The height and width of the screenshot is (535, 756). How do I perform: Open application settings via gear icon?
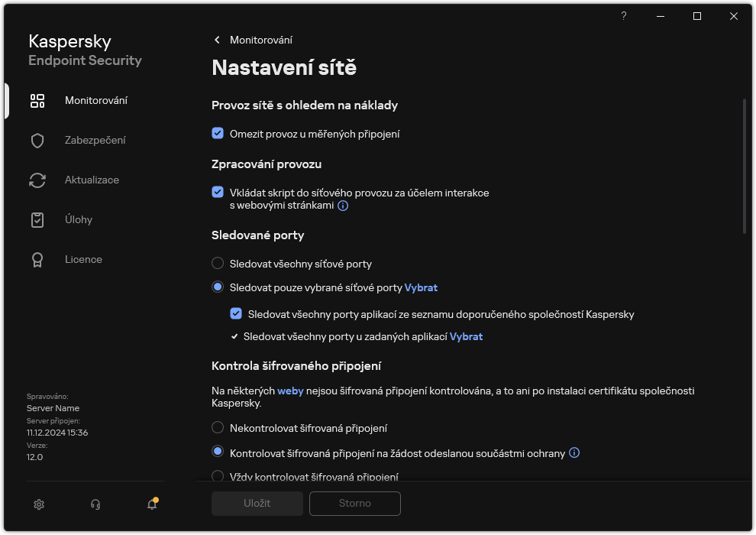tap(38, 504)
